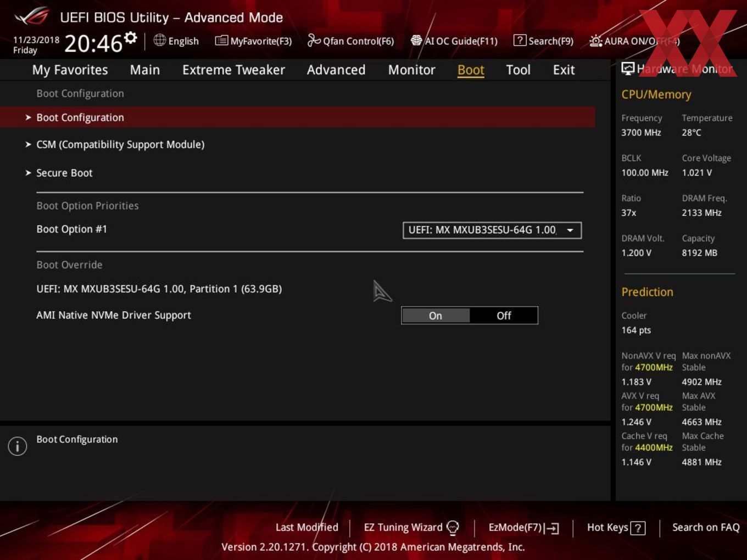Expand Boot Configuration submenu
Image resolution: width=747 pixels, height=560 pixels.
297,117
